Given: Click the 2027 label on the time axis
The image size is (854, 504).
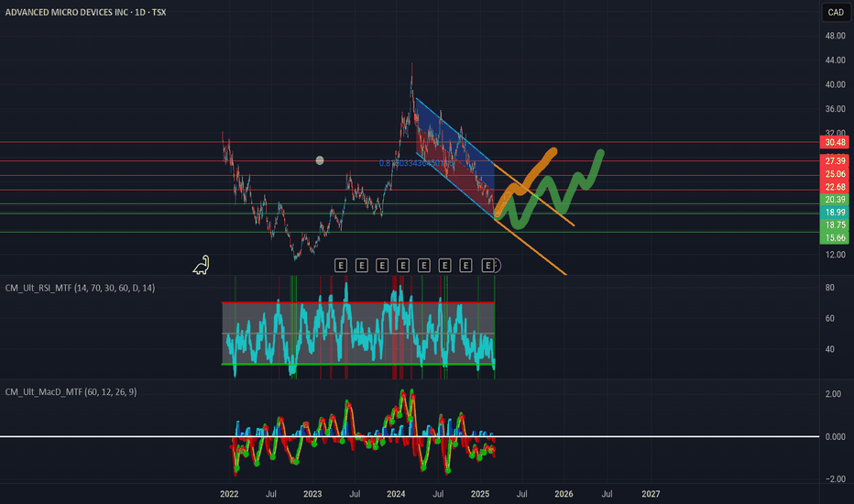Looking at the screenshot, I should [651, 494].
